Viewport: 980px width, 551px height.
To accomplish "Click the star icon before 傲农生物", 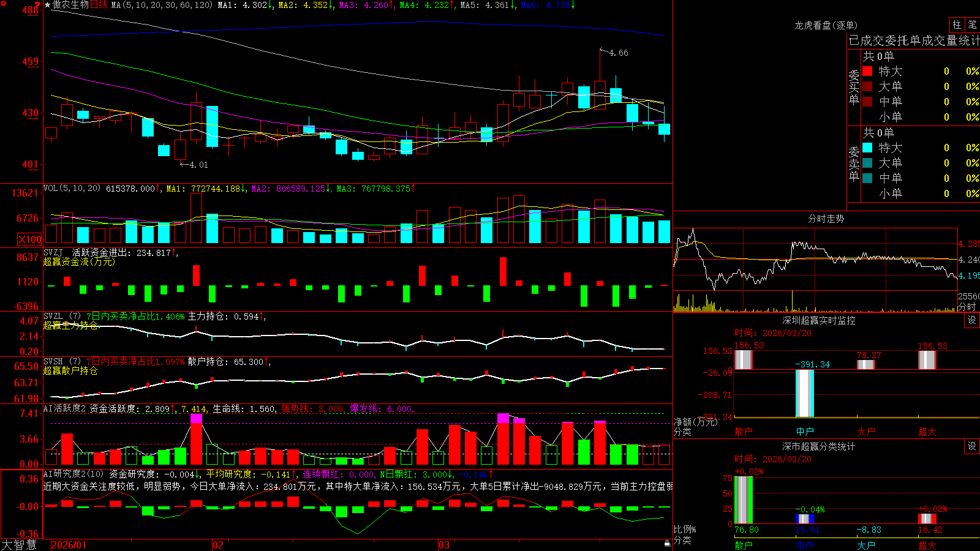I will pyautogui.click(x=48, y=5).
